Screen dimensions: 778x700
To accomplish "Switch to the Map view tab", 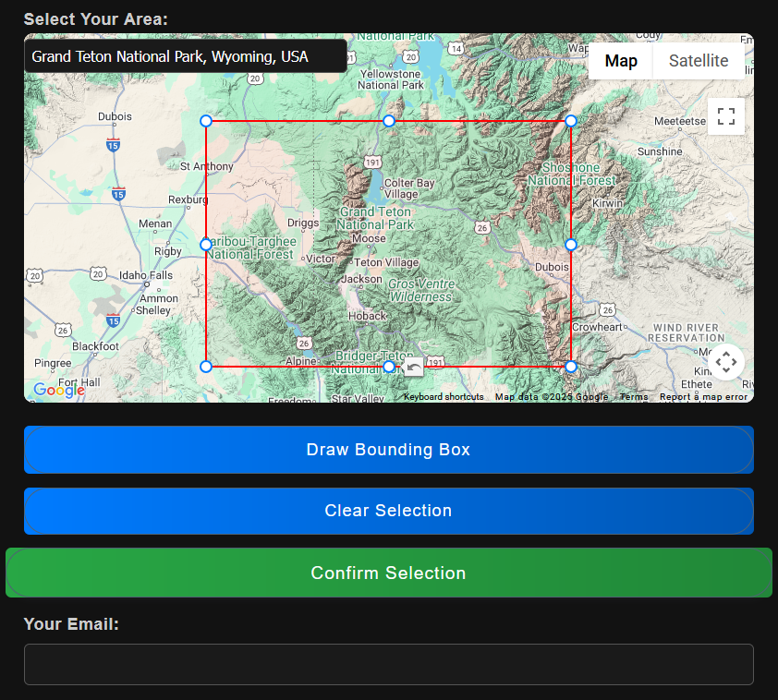I will (621, 61).
